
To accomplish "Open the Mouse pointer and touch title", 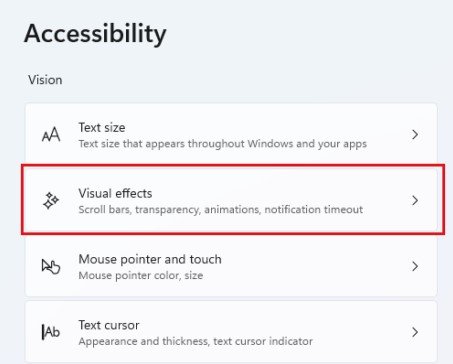I will tap(150, 259).
